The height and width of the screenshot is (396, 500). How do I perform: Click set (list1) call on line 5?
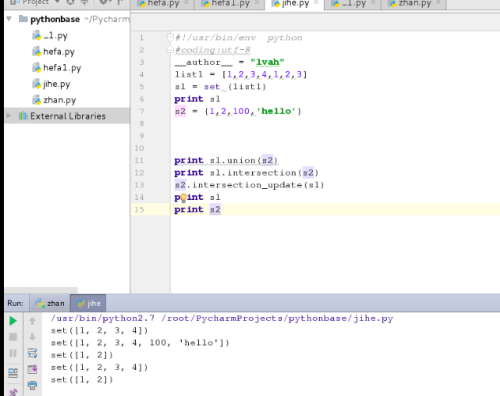tap(235, 87)
